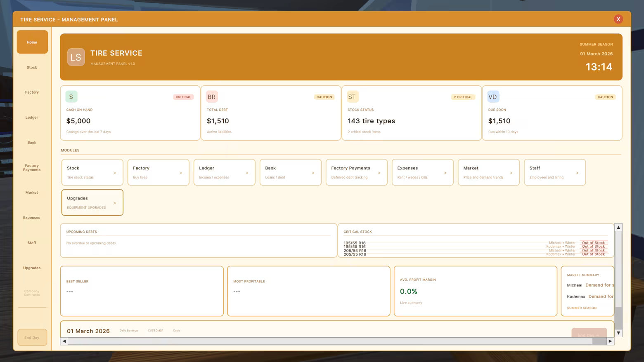
Task: Open the Staff module card
Action: point(555,172)
